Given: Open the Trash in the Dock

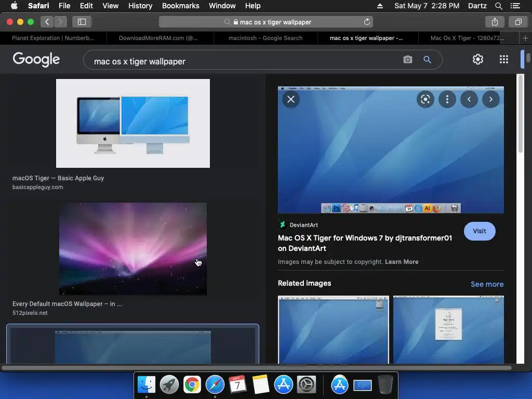Looking at the screenshot, I should point(385,385).
